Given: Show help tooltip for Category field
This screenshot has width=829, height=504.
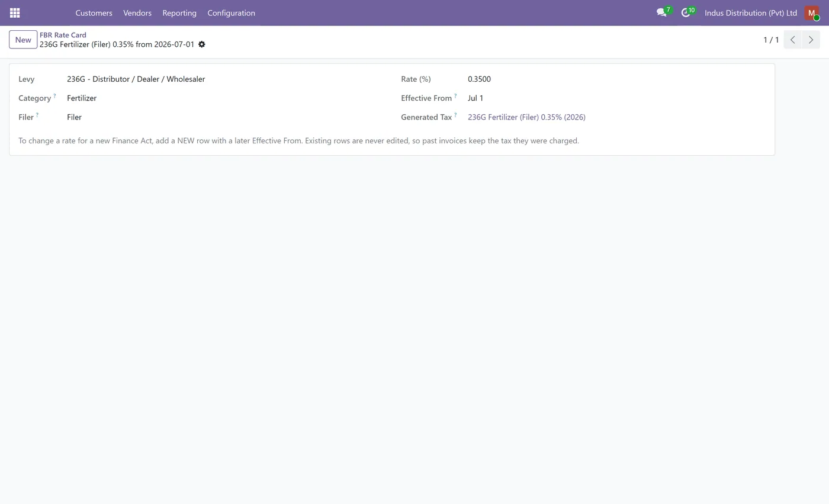Looking at the screenshot, I should click(x=54, y=96).
